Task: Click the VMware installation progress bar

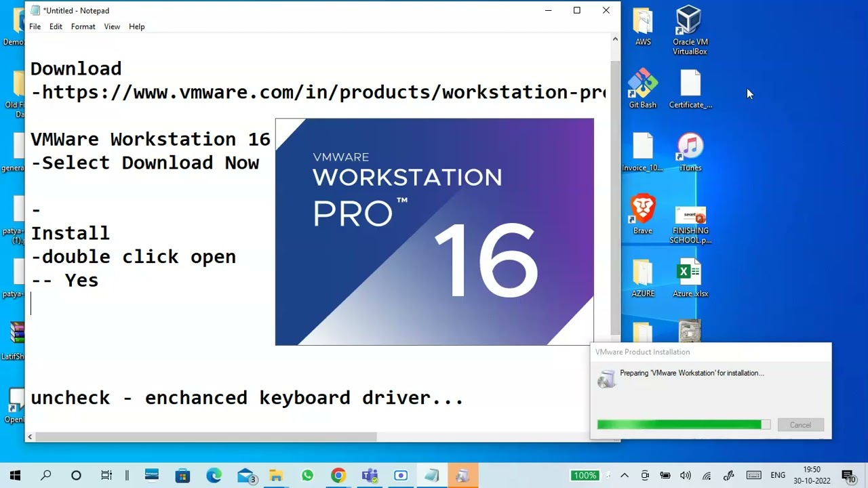Action: [x=684, y=424]
